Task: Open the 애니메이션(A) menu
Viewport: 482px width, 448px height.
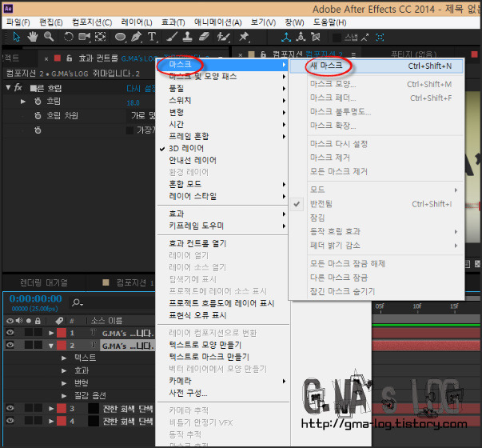Action: click(218, 22)
